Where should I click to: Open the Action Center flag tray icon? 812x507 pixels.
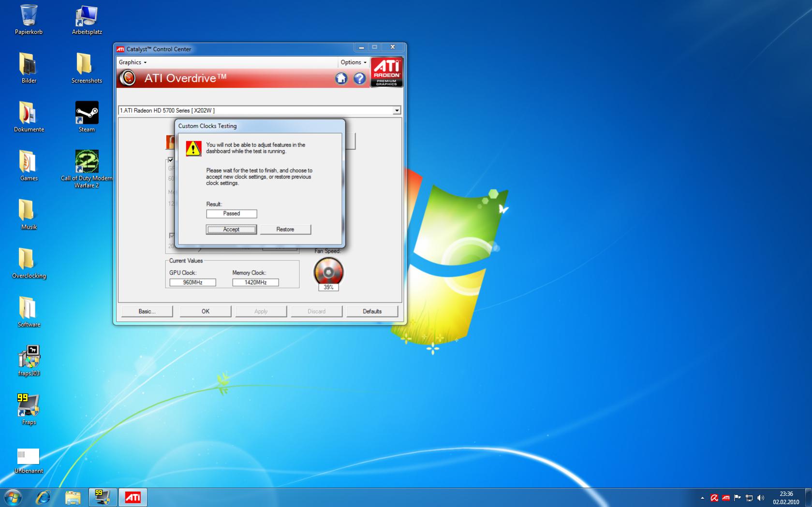[737, 498]
